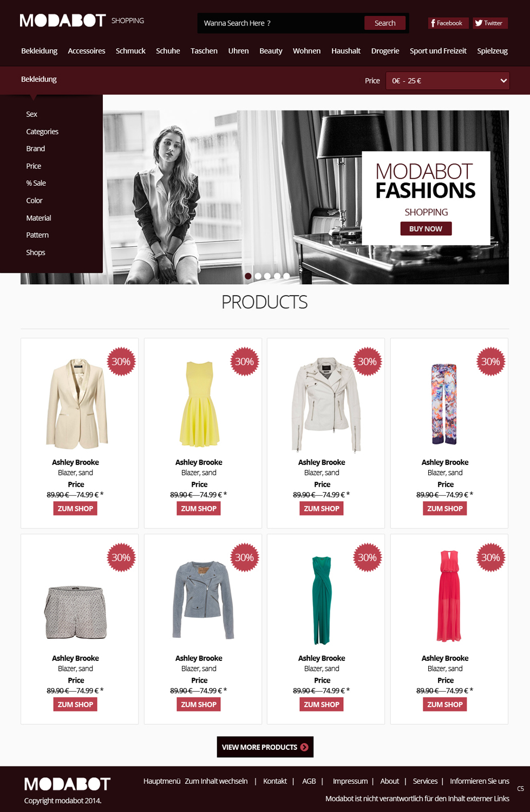The width and height of the screenshot is (530, 812).
Task: Select the first carousel slide dot
Action: (248, 276)
